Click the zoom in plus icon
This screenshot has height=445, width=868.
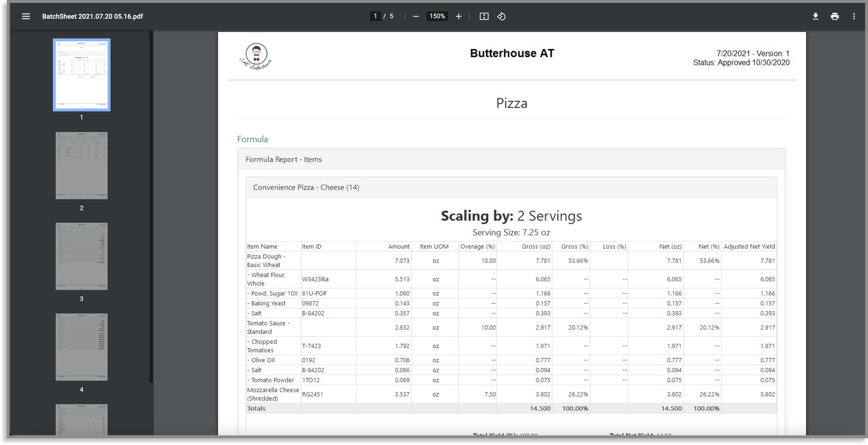(458, 16)
